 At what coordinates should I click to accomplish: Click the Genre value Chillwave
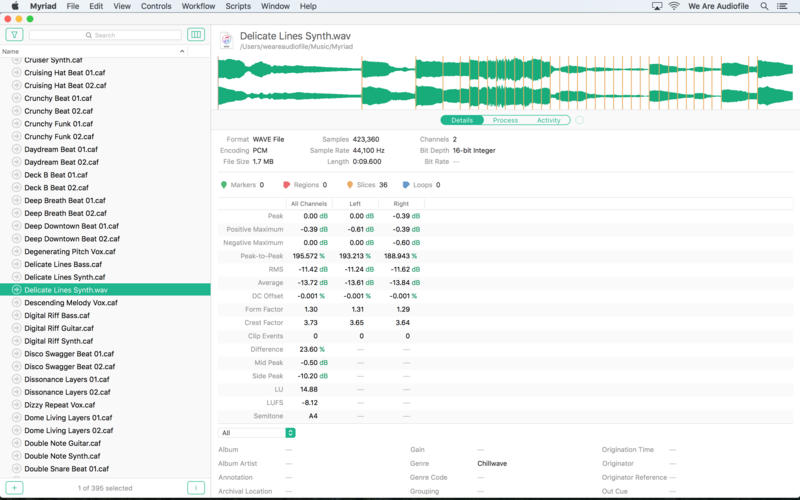point(492,463)
